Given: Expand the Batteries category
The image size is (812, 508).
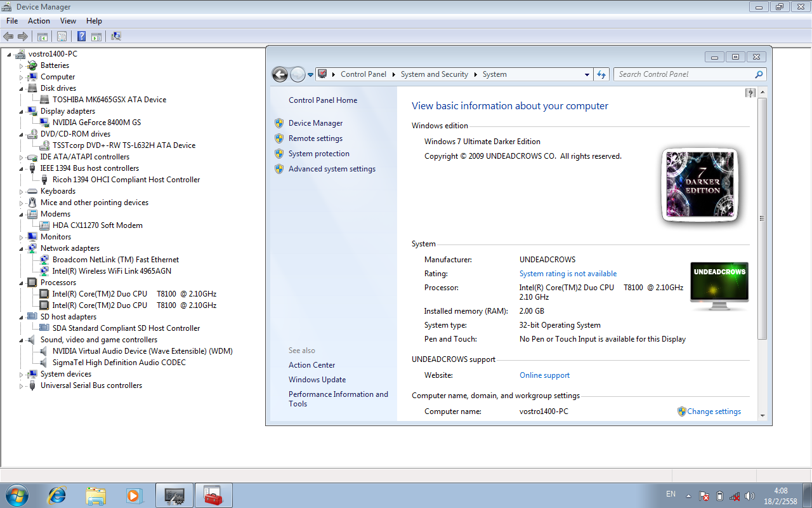Looking at the screenshot, I should (x=21, y=65).
